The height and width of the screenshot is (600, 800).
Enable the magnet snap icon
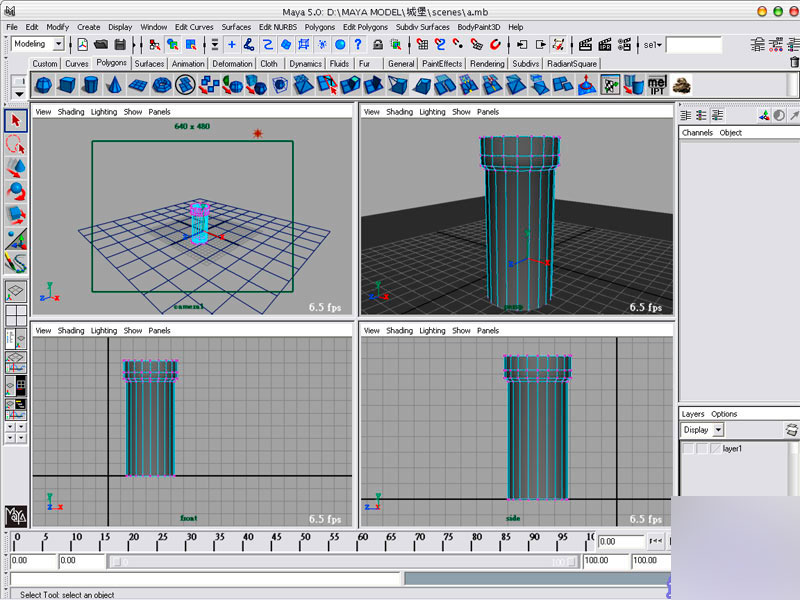(495, 45)
